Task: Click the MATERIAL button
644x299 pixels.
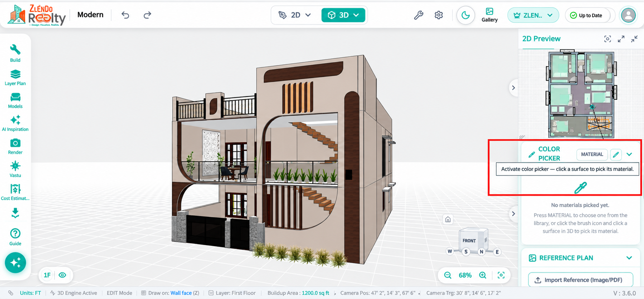Action: click(x=592, y=154)
